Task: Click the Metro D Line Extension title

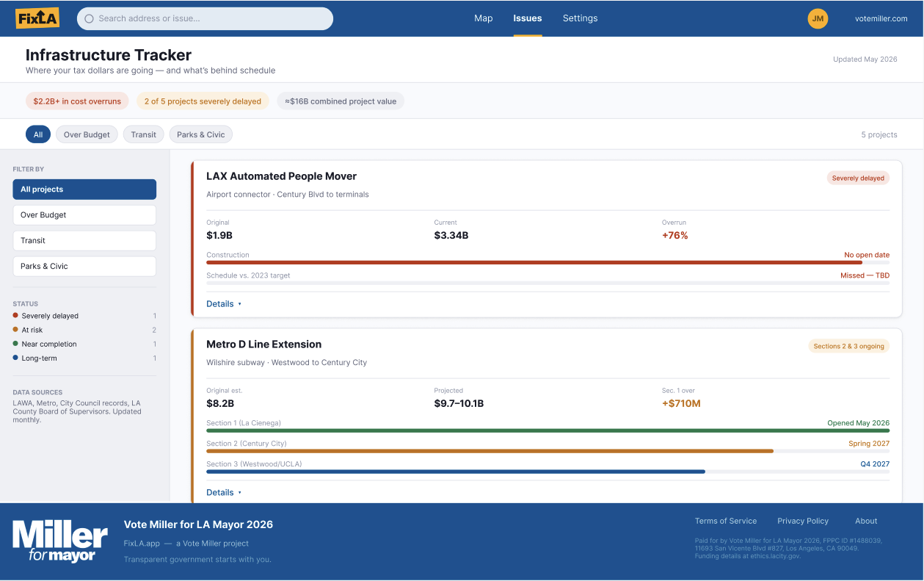Action: point(263,344)
